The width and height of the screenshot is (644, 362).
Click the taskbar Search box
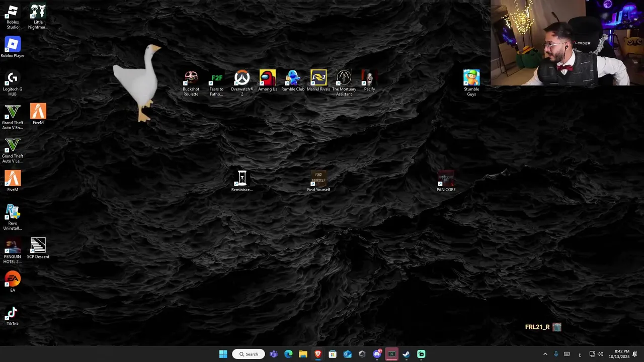(x=249, y=354)
